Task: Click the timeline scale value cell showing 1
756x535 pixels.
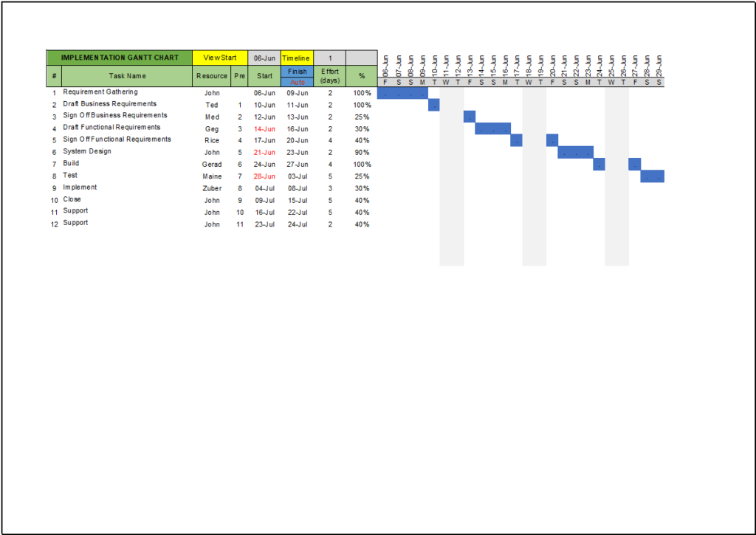Action: [x=330, y=57]
